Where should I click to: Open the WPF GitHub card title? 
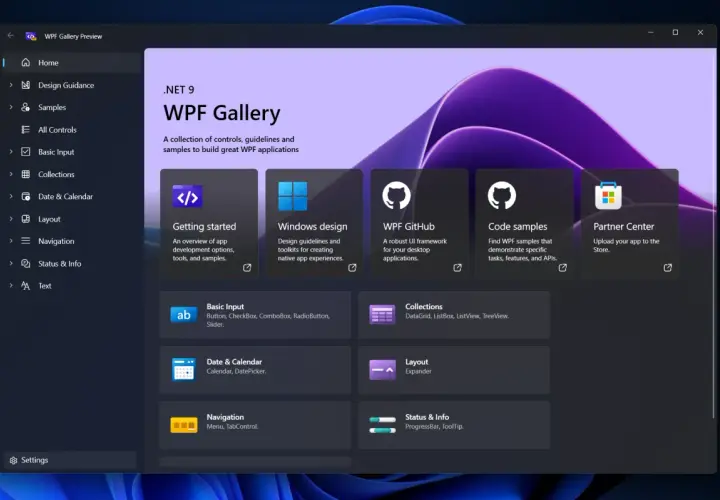click(x=409, y=226)
